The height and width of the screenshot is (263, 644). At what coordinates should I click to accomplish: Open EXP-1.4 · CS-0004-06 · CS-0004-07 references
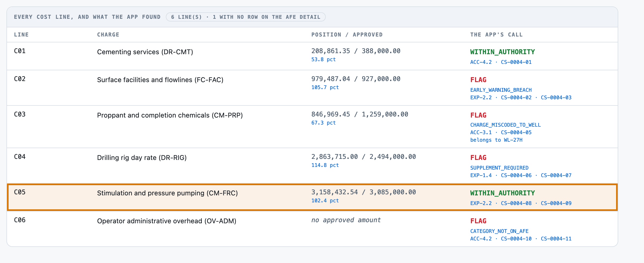click(521, 175)
